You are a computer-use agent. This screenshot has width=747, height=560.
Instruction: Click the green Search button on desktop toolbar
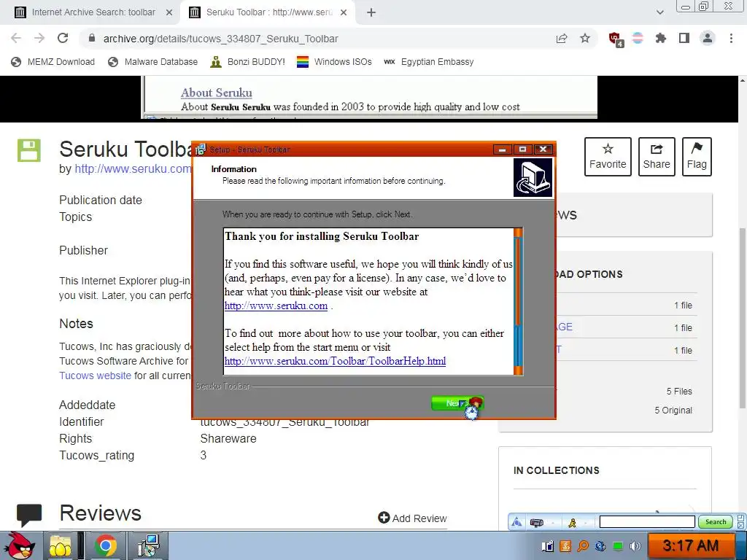[x=716, y=522]
